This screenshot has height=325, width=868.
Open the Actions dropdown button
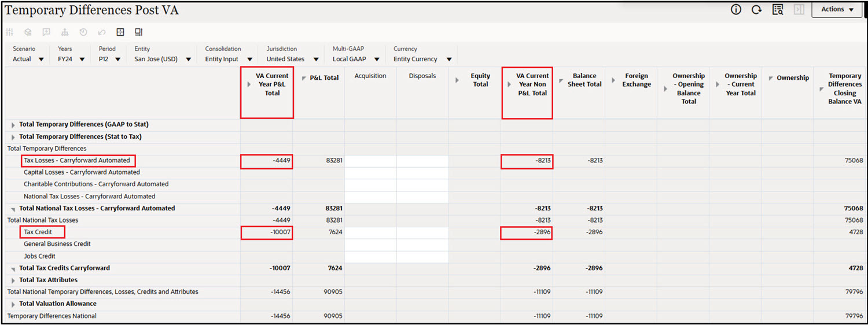[x=837, y=9]
